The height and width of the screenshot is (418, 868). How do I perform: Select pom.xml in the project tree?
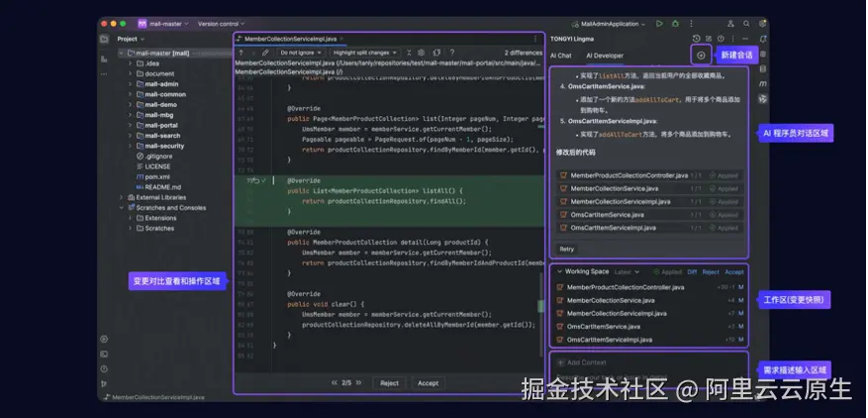click(x=157, y=177)
